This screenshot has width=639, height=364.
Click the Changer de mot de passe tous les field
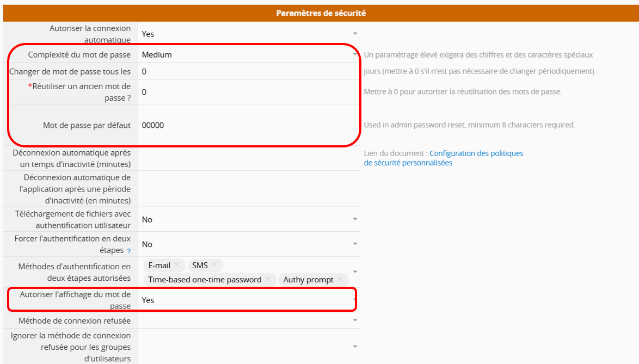tap(249, 71)
